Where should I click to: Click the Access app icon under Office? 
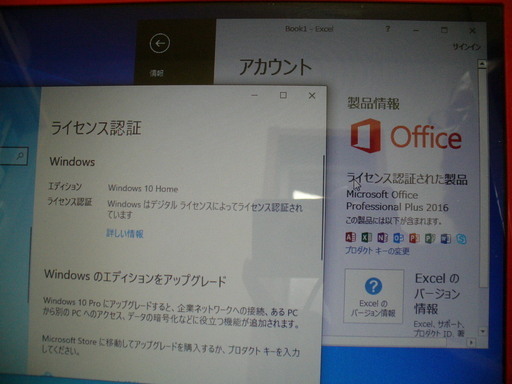350,237
